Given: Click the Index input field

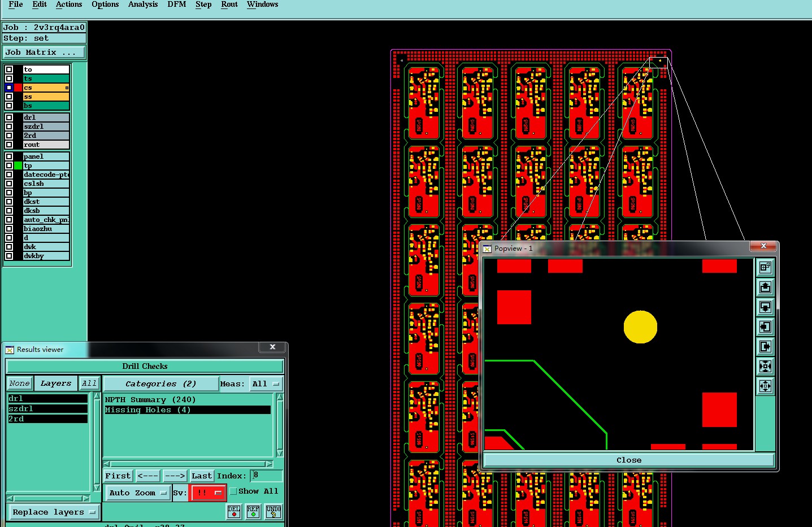Looking at the screenshot, I should click(266, 476).
